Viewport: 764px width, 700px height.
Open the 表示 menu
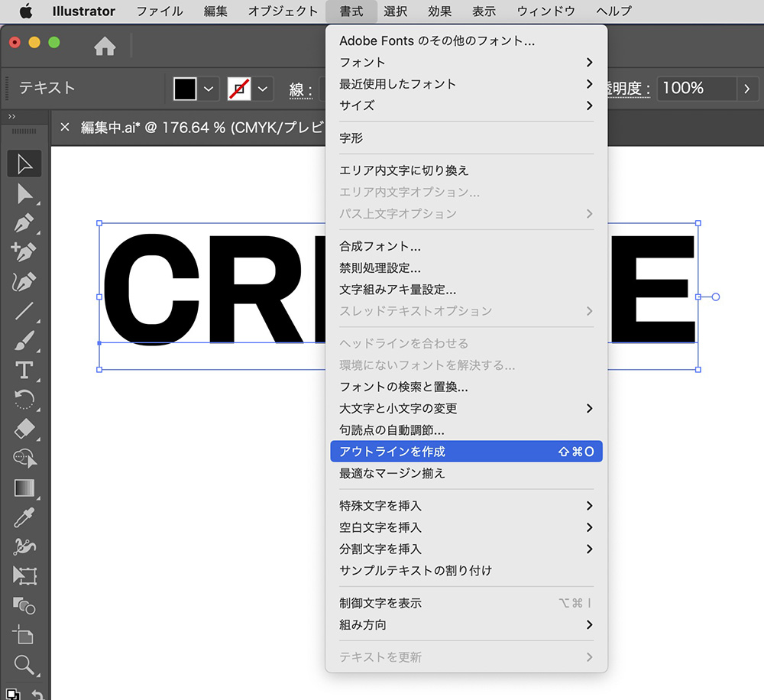484,11
